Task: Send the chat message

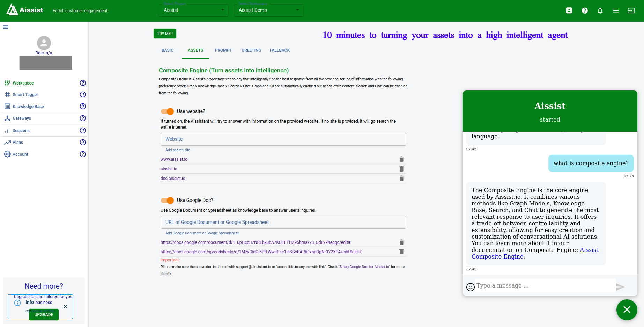Action: [620, 287]
